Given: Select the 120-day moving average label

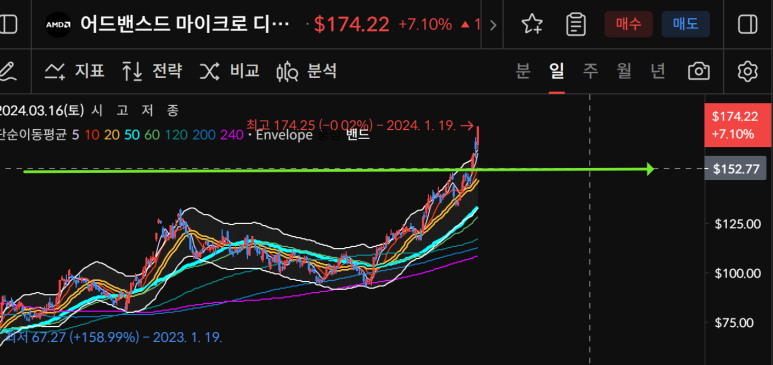Looking at the screenshot, I should (x=176, y=135).
